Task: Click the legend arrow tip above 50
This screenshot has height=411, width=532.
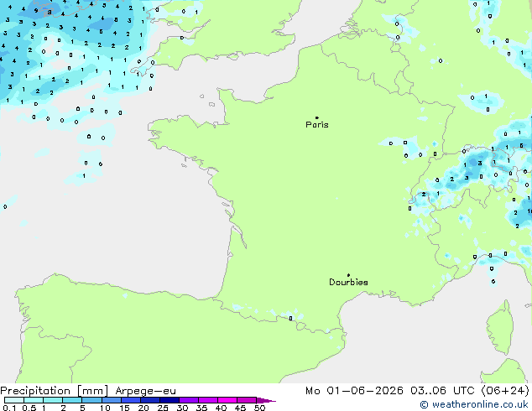Action: pos(266,400)
